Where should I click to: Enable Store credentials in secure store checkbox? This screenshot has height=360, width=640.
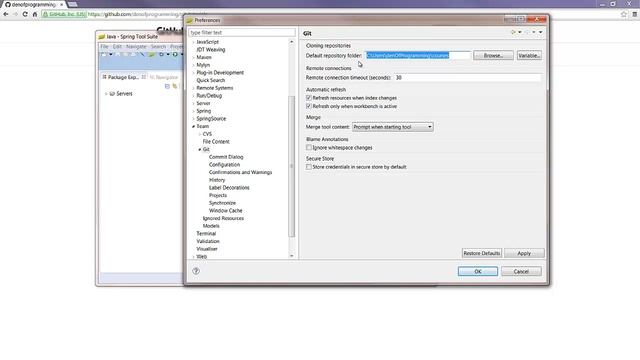309,167
